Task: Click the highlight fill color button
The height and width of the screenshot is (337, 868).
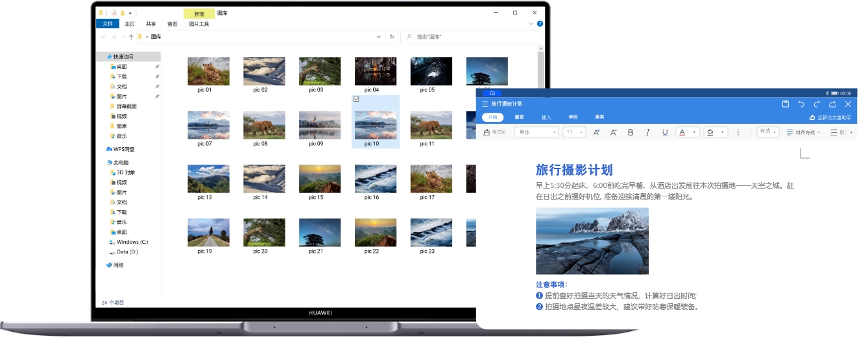Action: [x=710, y=132]
